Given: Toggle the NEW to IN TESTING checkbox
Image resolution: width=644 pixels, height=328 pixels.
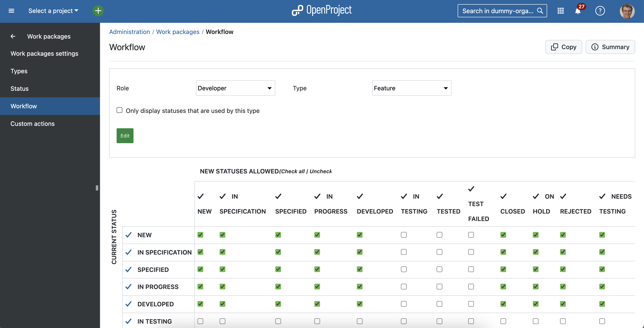Looking at the screenshot, I should (404, 234).
